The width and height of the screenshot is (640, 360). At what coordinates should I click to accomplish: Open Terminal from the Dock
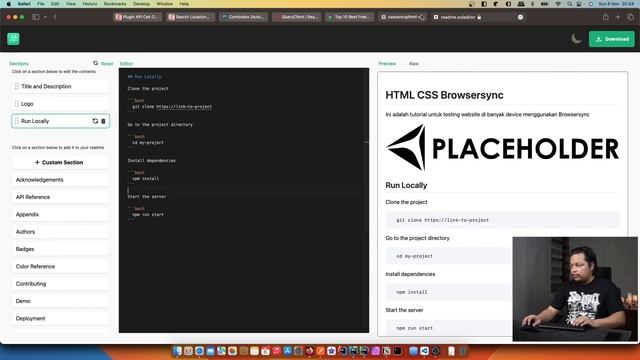(x=397, y=351)
